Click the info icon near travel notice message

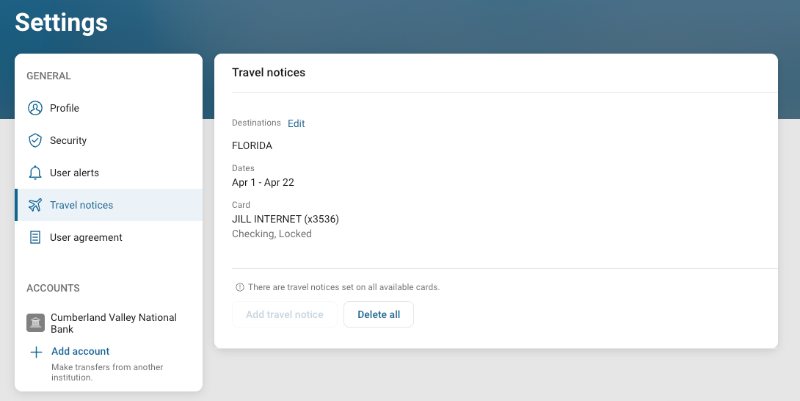point(239,287)
